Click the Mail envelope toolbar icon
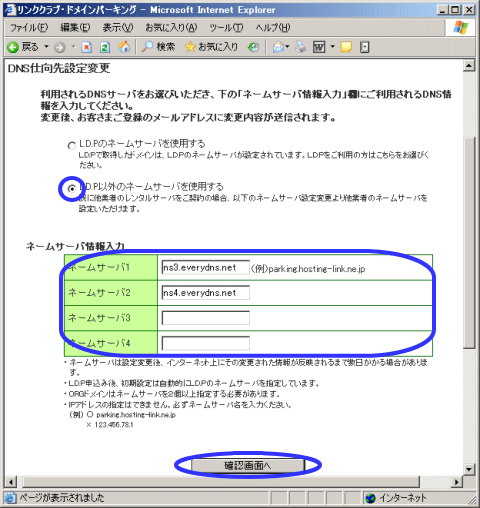This screenshot has width=480, height=508. point(278,47)
